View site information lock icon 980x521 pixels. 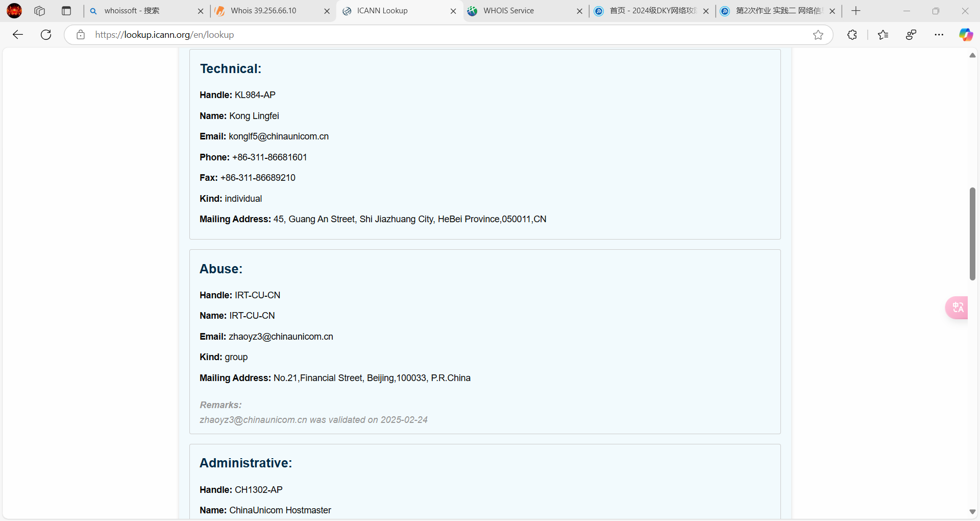point(81,35)
